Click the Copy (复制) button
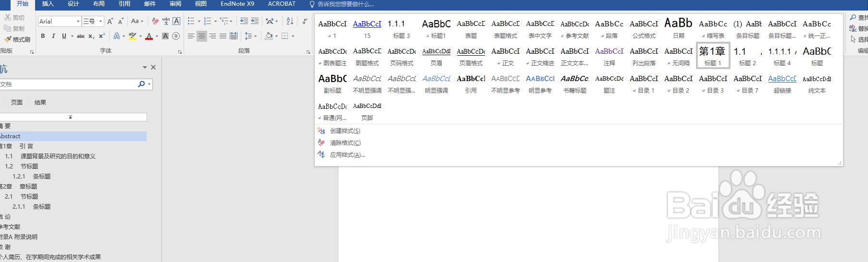The width and height of the screenshot is (868, 262). point(14,28)
